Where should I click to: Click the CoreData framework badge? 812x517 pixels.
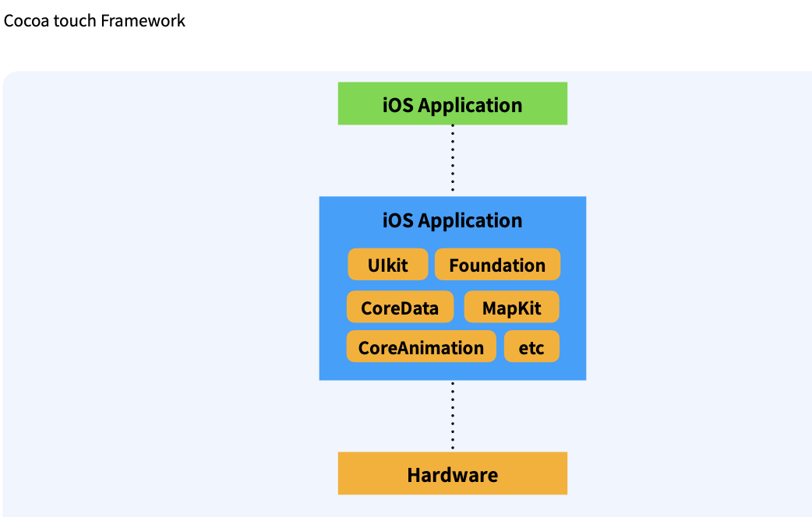pos(400,307)
